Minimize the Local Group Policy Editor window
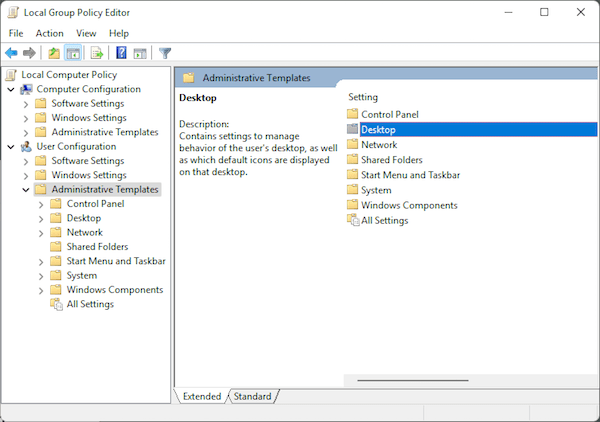 point(508,12)
